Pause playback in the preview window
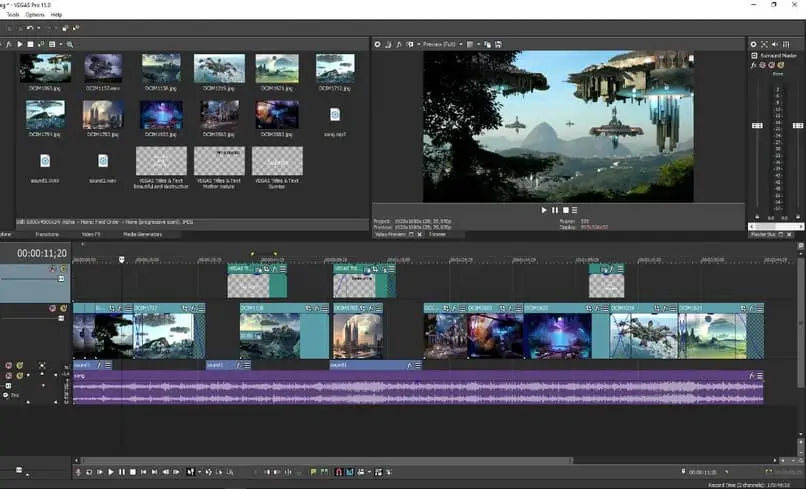 coord(555,210)
